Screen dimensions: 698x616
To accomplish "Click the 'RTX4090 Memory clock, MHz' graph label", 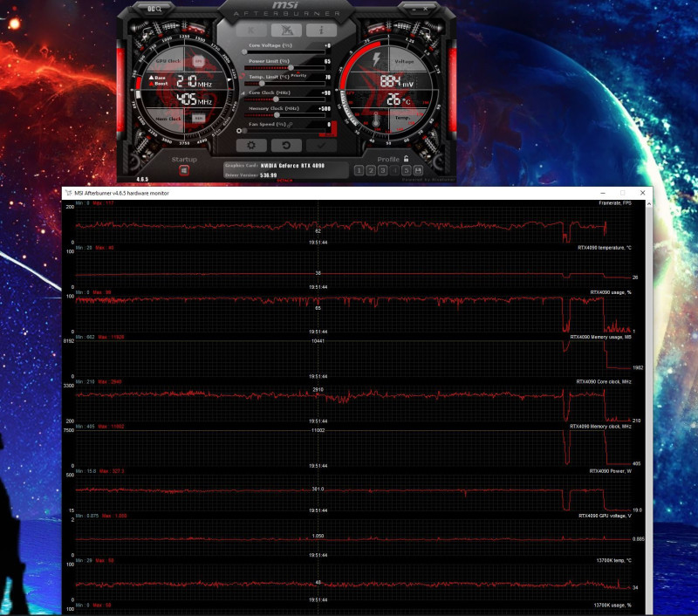I will [600, 427].
